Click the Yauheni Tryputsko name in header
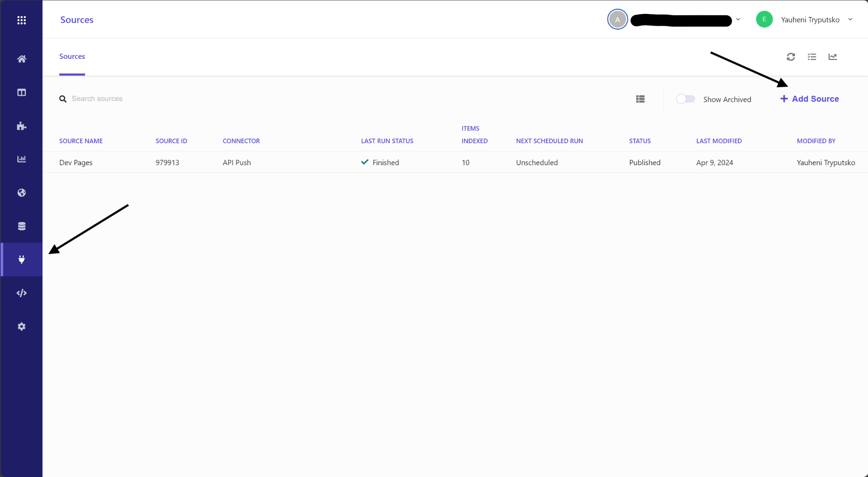 click(810, 20)
